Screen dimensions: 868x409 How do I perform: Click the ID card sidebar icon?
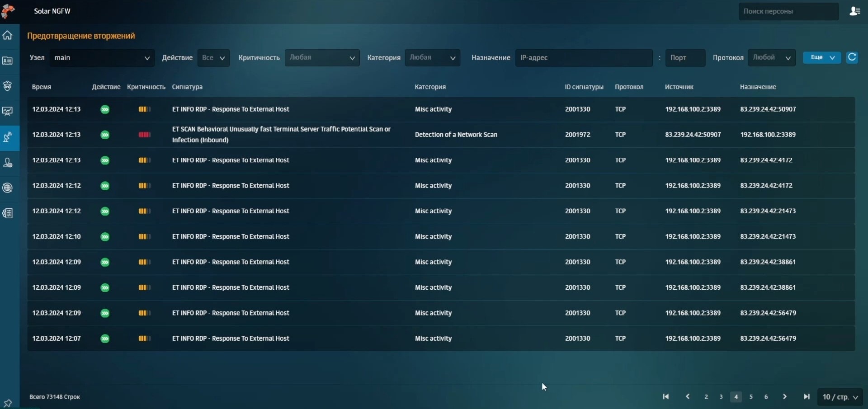pos(8,61)
